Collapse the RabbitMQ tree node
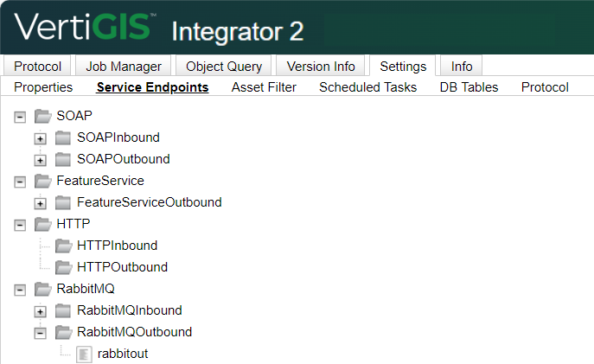The width and height of the screenshot is (594, 364). pos(20,291)
